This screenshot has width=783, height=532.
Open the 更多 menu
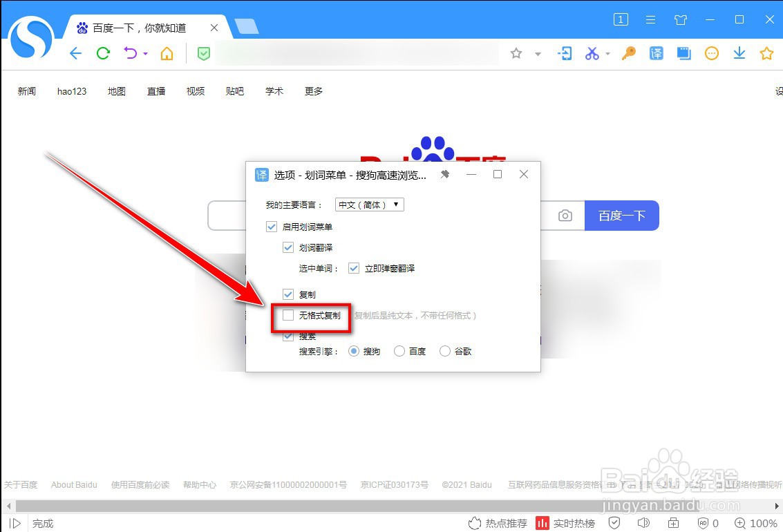coord(313,91)
